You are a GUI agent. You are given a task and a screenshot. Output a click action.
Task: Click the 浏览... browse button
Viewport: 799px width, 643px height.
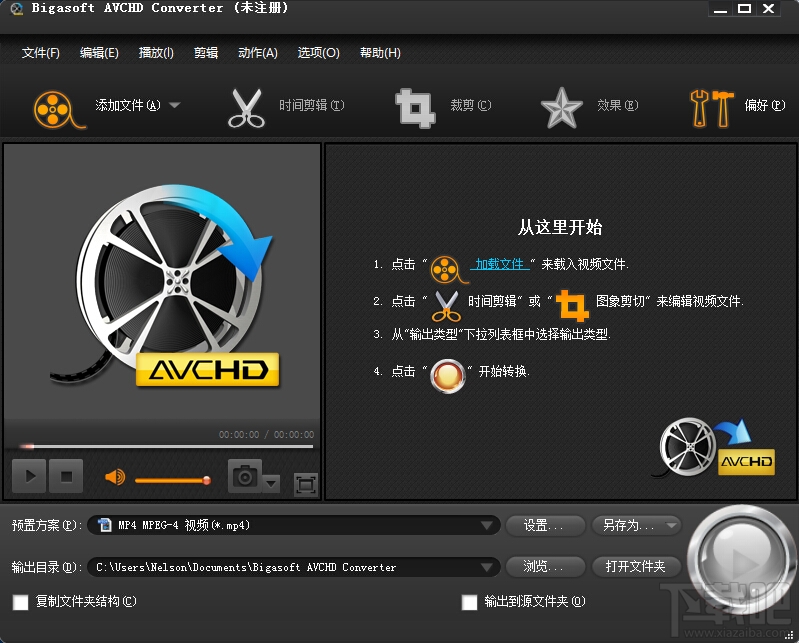(545, 567)
